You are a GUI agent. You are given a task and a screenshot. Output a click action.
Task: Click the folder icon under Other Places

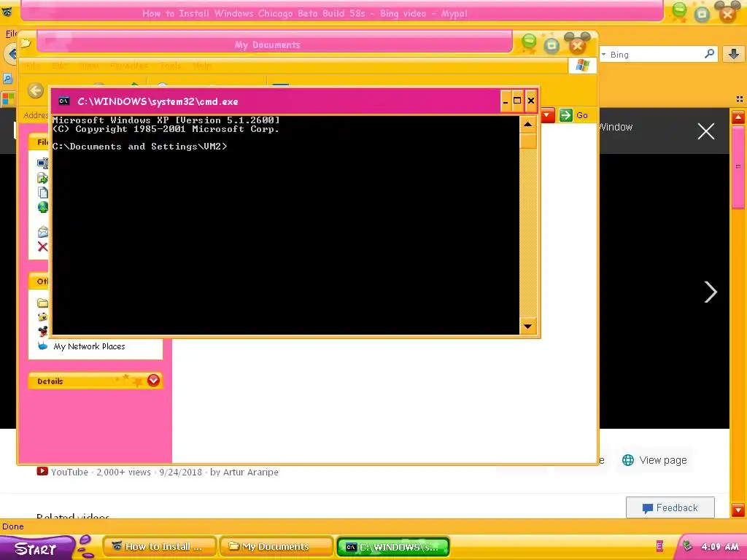pos(43,303)
